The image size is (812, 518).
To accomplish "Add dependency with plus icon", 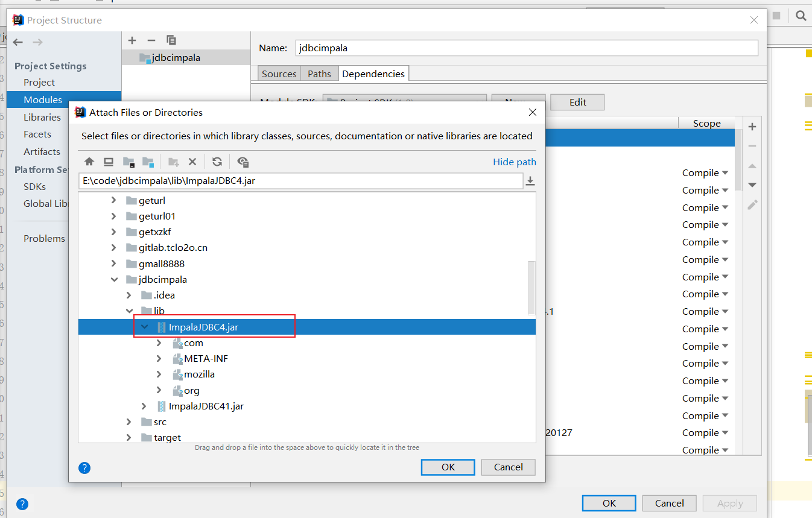I will [x=752, y=127].
